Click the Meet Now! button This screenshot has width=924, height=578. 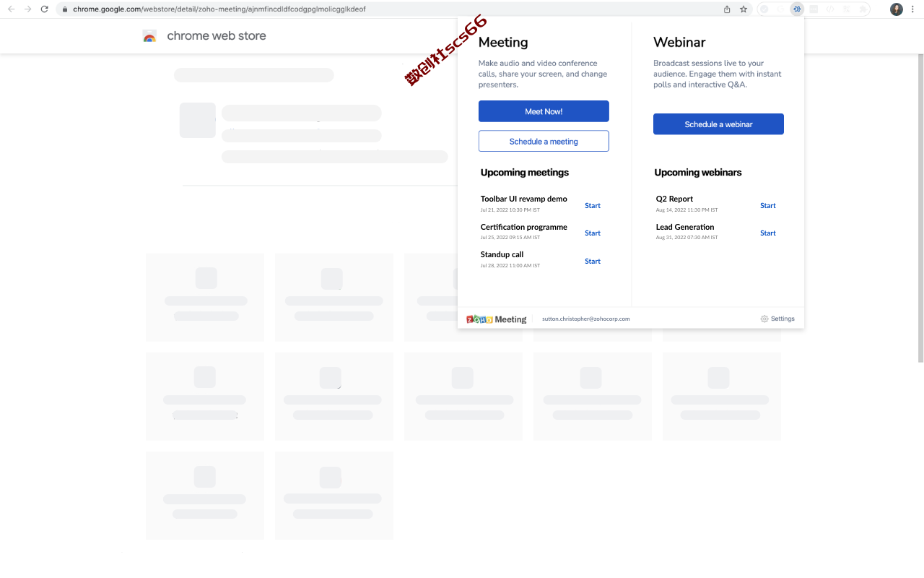(544, 111)
